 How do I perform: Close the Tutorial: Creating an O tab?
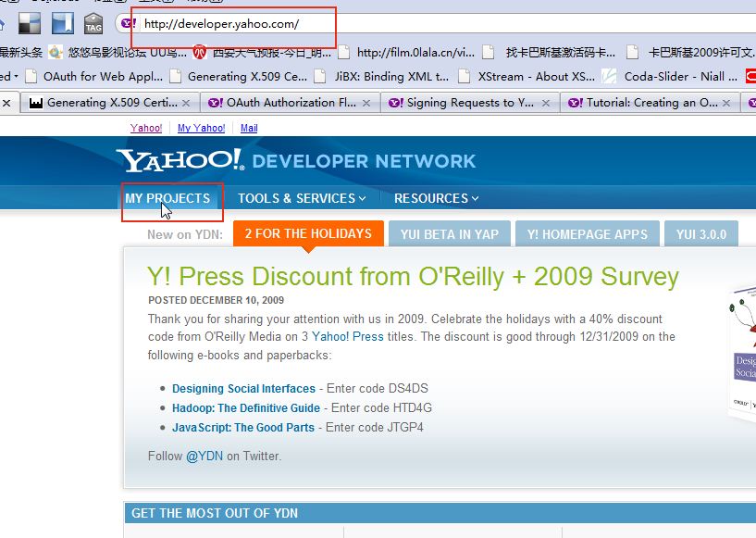(726, 103)
